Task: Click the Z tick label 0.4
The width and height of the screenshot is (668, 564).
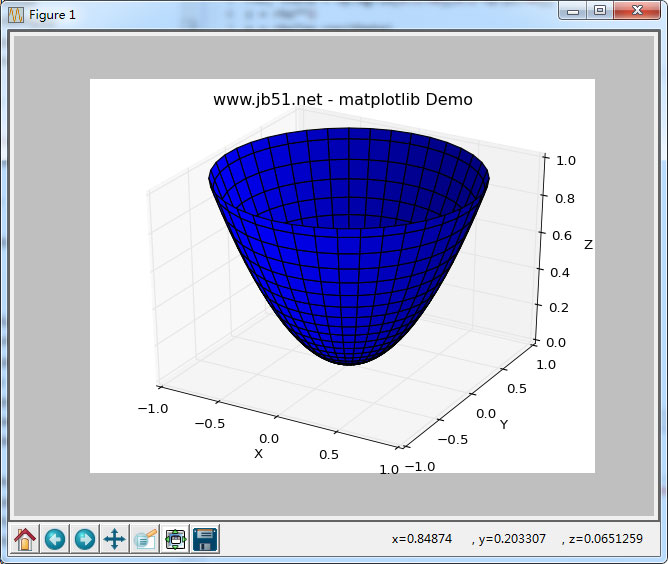Action: tap(559, 272)
